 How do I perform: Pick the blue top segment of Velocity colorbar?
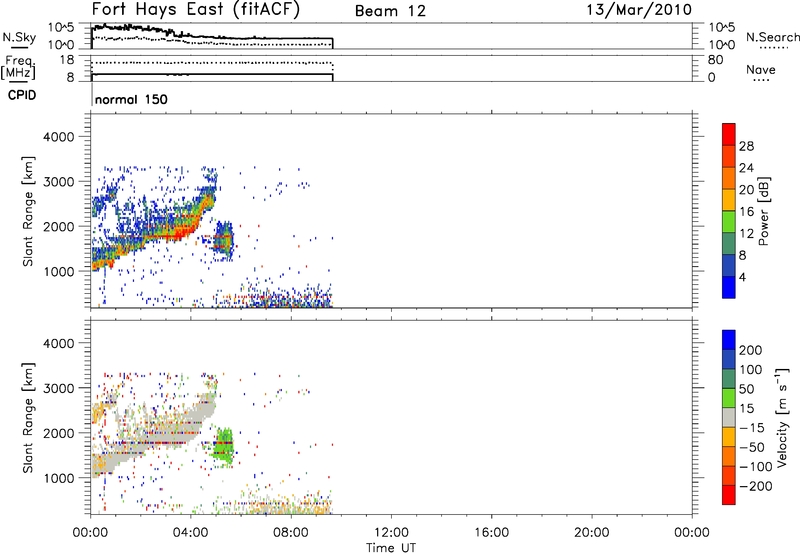tap(729, 340)
